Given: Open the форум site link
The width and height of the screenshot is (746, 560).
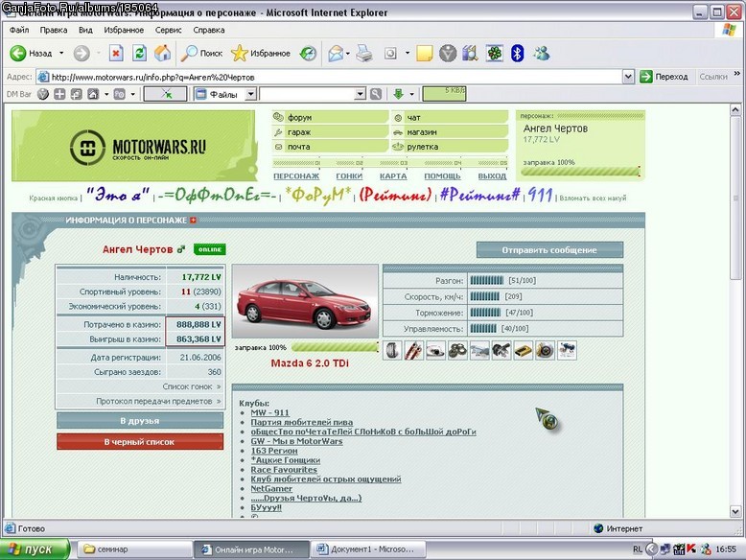Looking at the screenshot, I should point(299,118).
